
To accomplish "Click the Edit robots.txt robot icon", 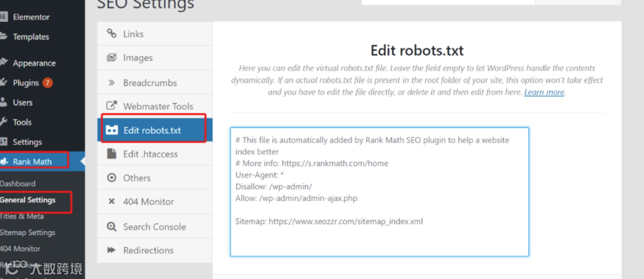I will pos(112,130).
